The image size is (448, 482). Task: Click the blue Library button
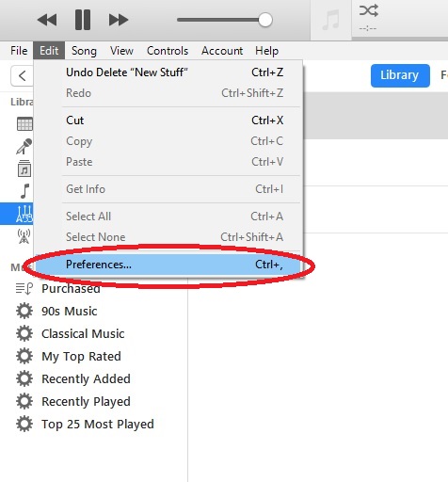(400, 75)
